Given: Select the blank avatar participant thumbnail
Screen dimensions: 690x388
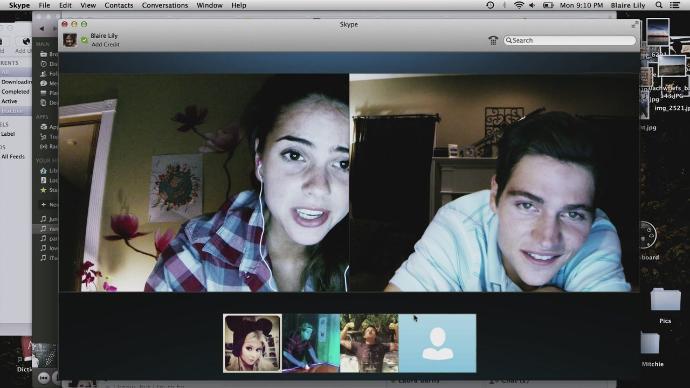Looking at the screenshot, I should pos(437,343).
